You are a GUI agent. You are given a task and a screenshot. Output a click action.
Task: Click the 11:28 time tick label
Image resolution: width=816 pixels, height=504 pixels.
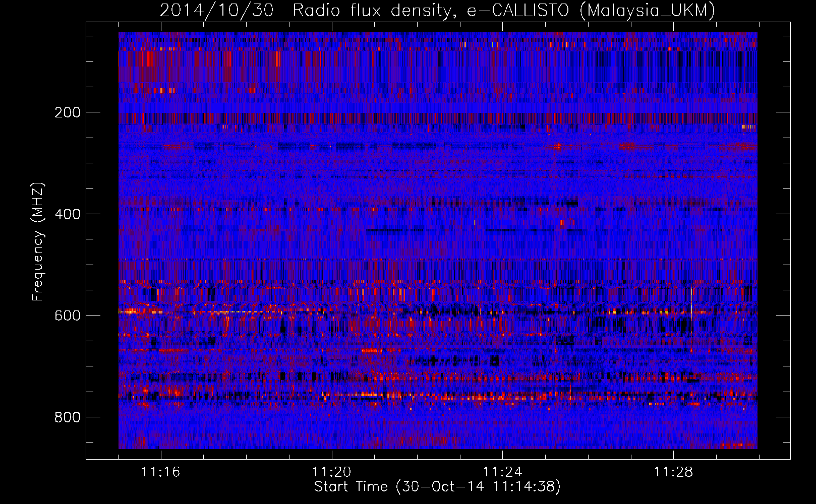(674, 472)
